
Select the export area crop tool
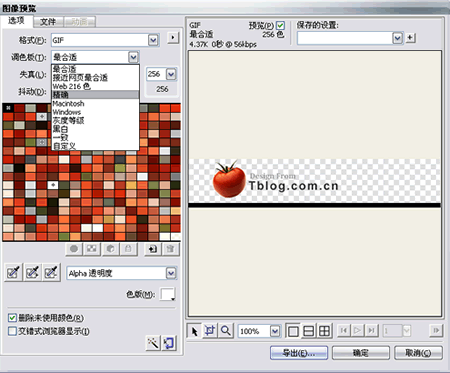[x=210, y=331]
